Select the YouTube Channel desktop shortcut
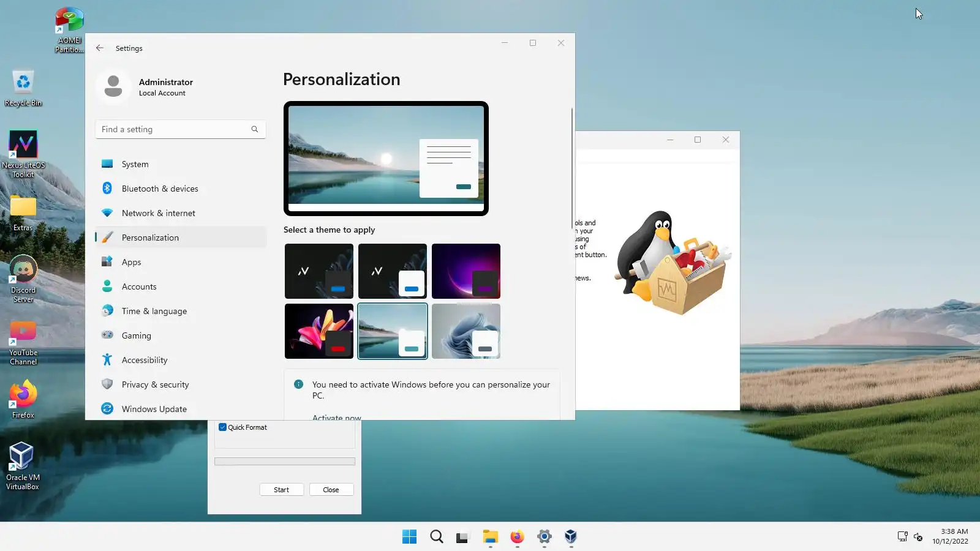This screenshot has width=980, height=551. (23, 343)
